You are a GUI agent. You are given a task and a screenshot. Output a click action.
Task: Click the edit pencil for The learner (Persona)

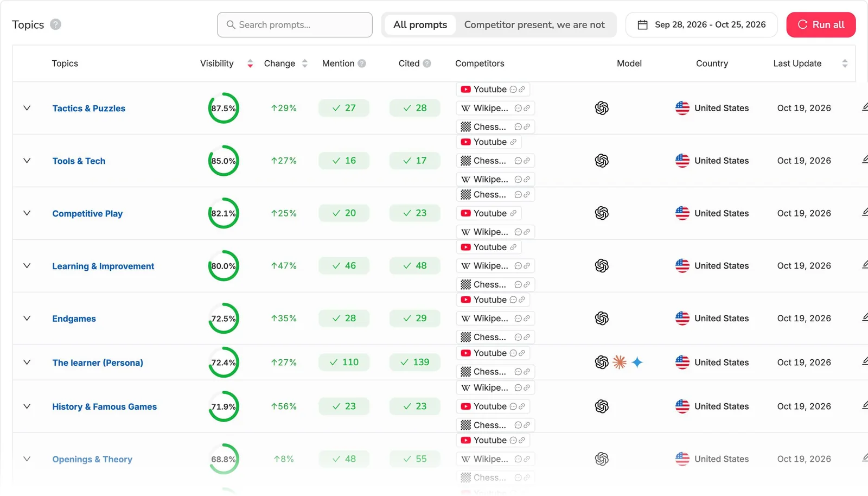[865, 361]
